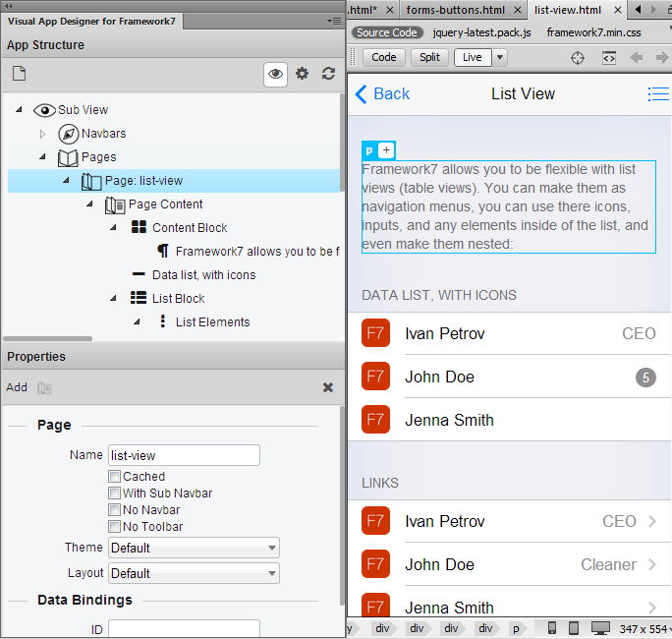The image size is (672, 639).
Task: Select the p tag in the tag selector
Action: [x=516, y=629]
